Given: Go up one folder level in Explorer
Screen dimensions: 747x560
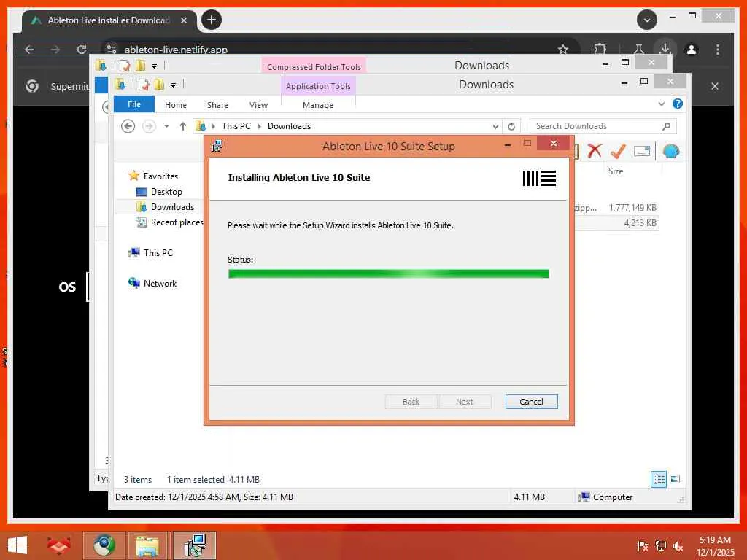Looking at the screenshot, I should coord(183,125).
